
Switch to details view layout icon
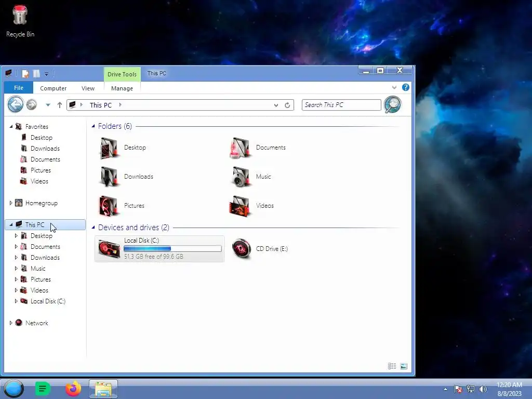coord(392,366)
